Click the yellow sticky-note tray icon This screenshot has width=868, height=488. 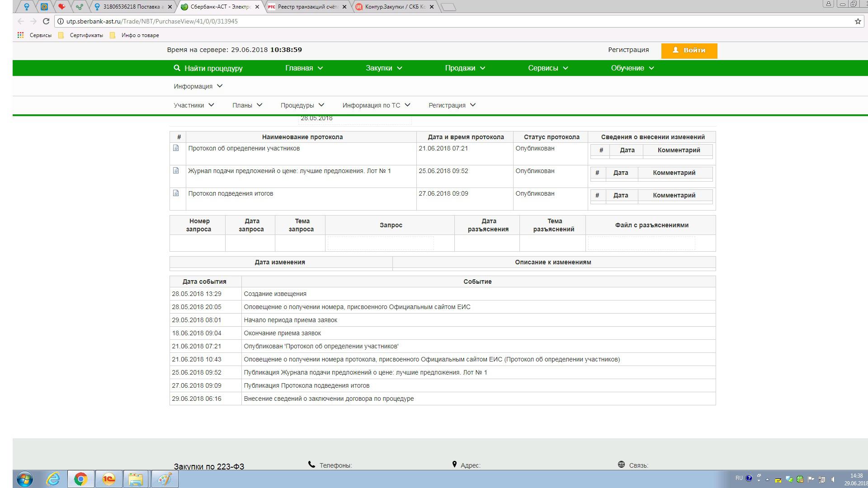click(778, 480)
